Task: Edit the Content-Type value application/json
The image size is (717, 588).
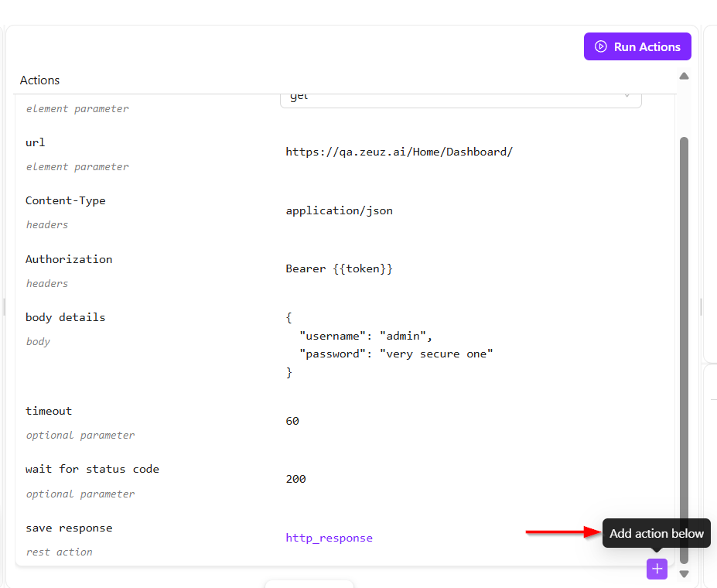Action: coord(339,210)
